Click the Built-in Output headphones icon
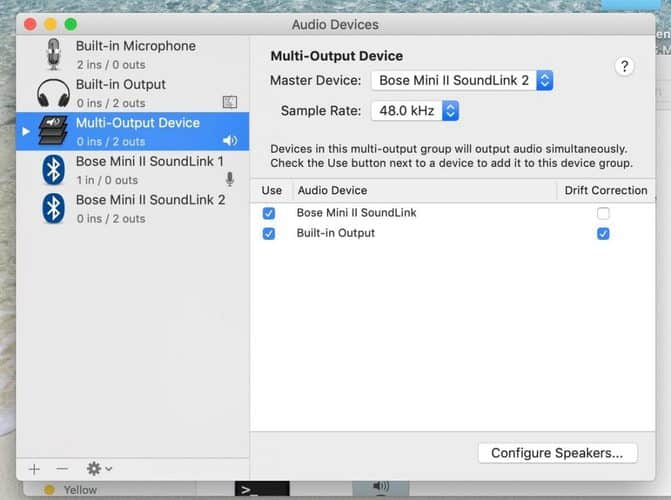Screen dimensions: 671x500 click(53, 93)
